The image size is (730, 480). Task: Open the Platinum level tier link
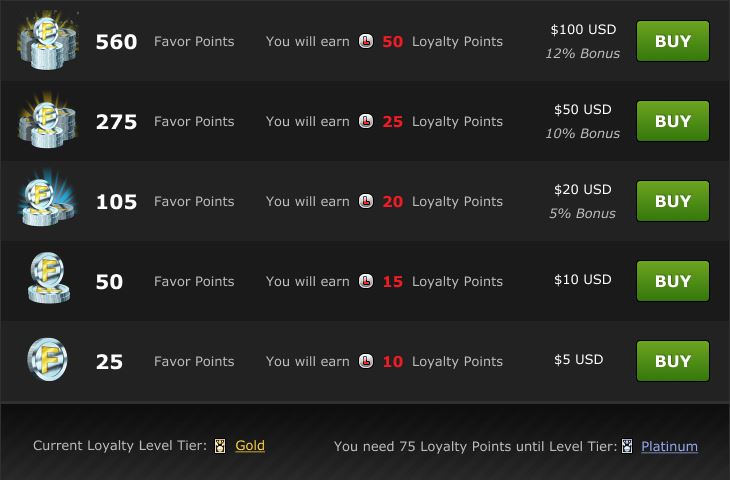[x=669, y=446]
